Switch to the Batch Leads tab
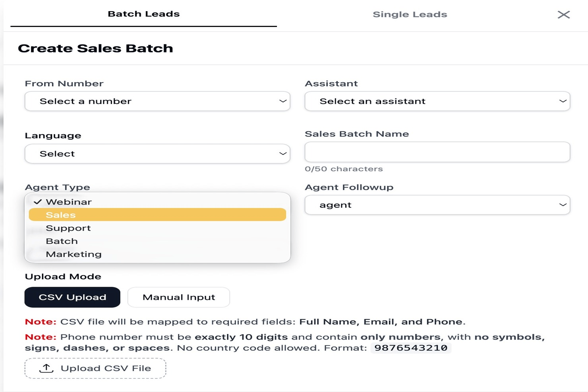The width and height of the screenshot is (588, 392). pyautogui.click(x=143, y=14)
